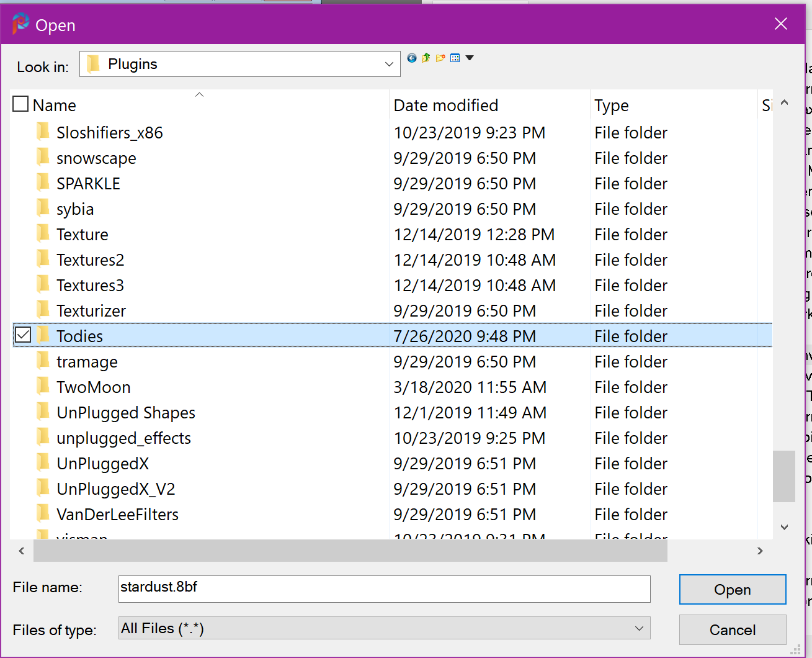This screenshot has height=658, width=812.
Task: Toggle the select-all checkbox beside Name
Action: point(20,104)
